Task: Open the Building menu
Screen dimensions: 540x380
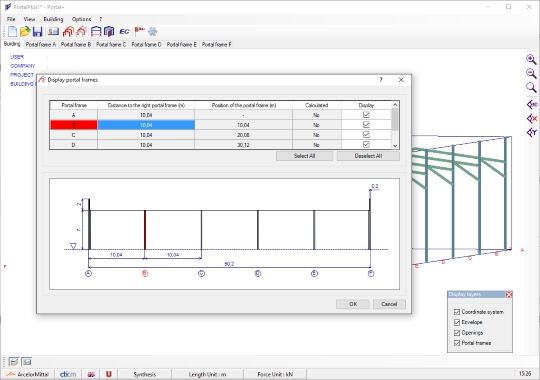Action: coord(53,19)
